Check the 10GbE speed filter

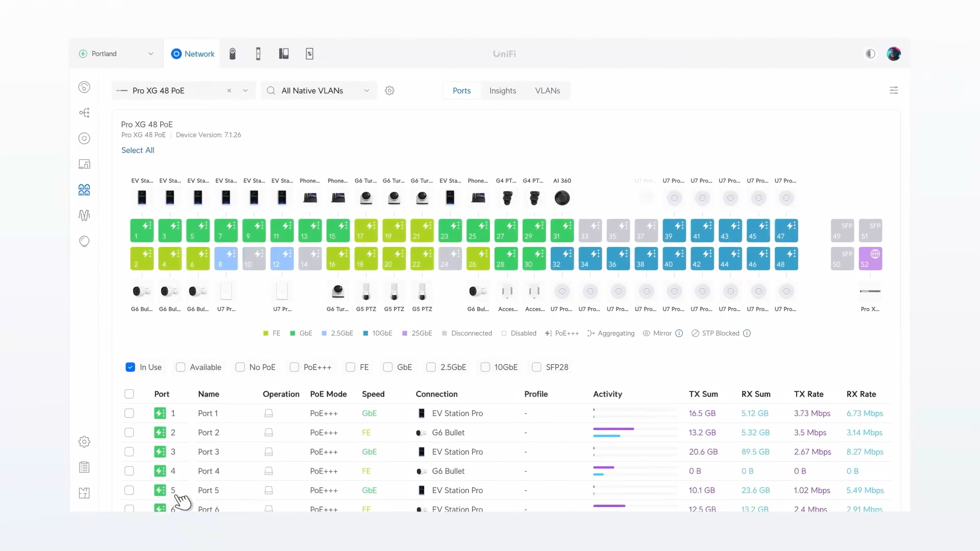pyautogui.click(x=485, y=367)
